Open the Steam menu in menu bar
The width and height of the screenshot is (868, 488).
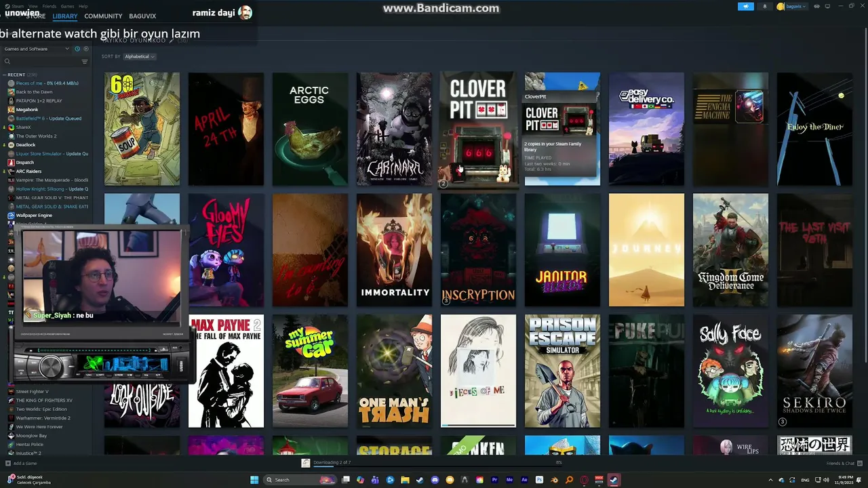pos(18,6)
